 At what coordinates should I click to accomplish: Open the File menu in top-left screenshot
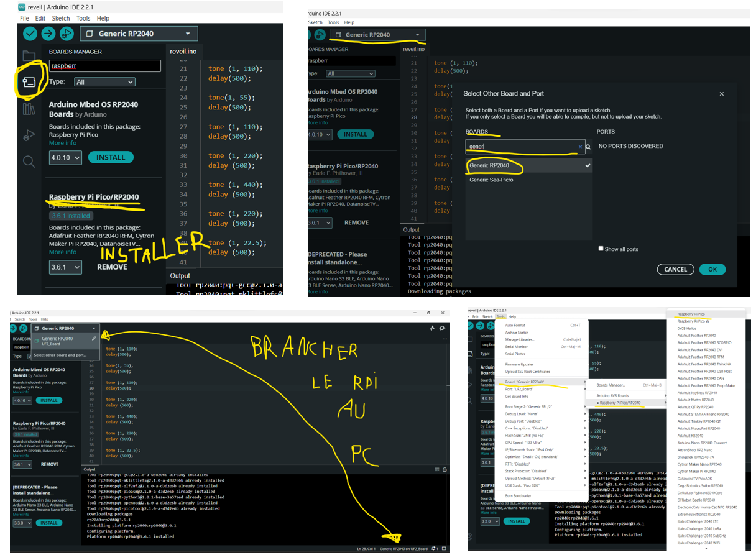(x=24, y=19)
